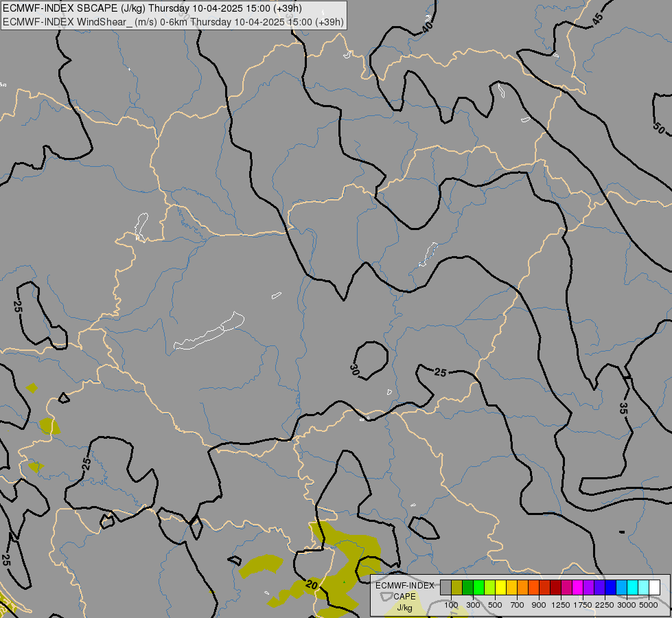Click the 300 value under the legend
Image resolution: width=672 pixels, height=618 pixels.
point(473,605)
